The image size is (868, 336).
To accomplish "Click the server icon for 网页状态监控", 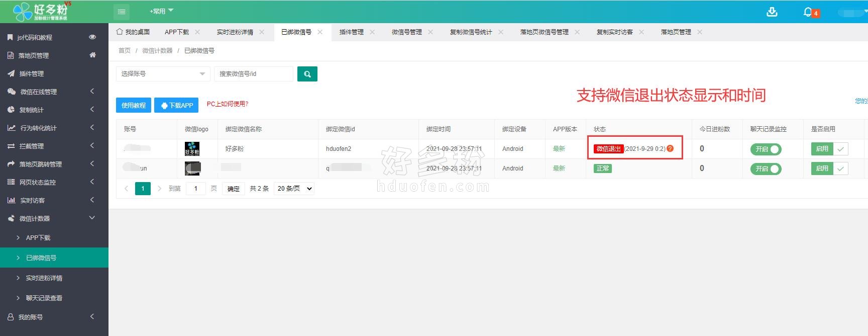I will (x=11, y=182).
